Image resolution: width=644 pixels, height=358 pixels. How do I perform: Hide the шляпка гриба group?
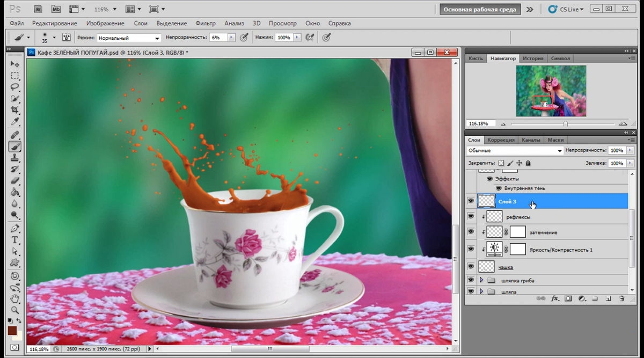pyautogui.click(x=471, y=280)
